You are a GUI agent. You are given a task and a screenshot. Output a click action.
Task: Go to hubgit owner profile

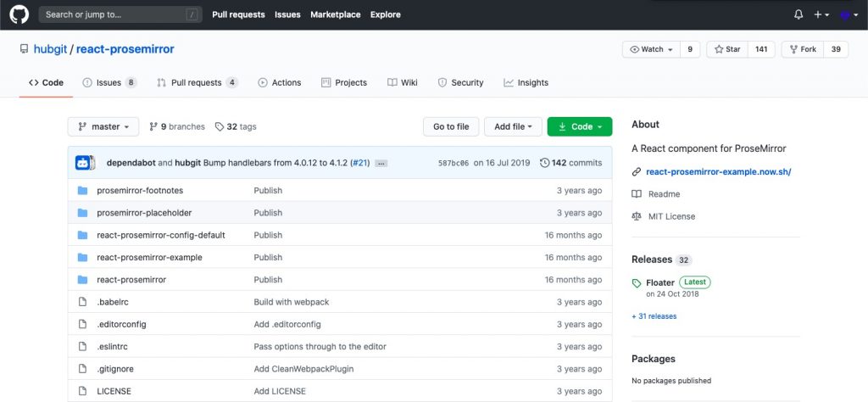click(50, 49)
